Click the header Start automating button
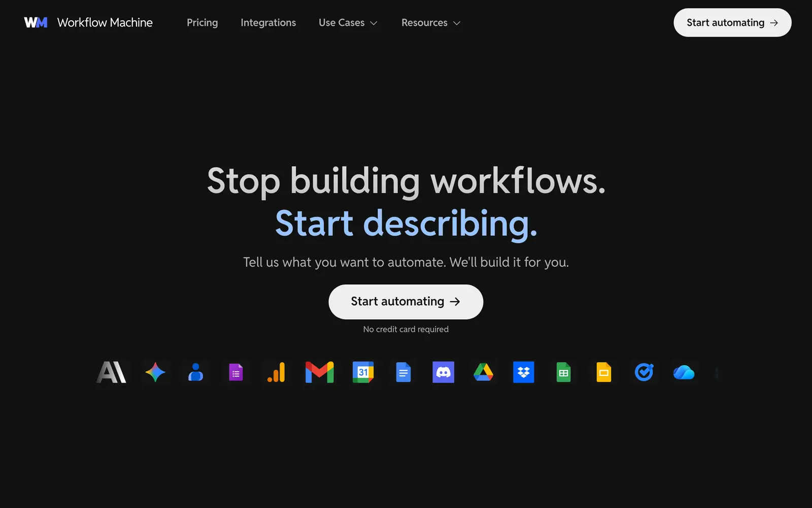812x508 pixels. pos(732,22)
